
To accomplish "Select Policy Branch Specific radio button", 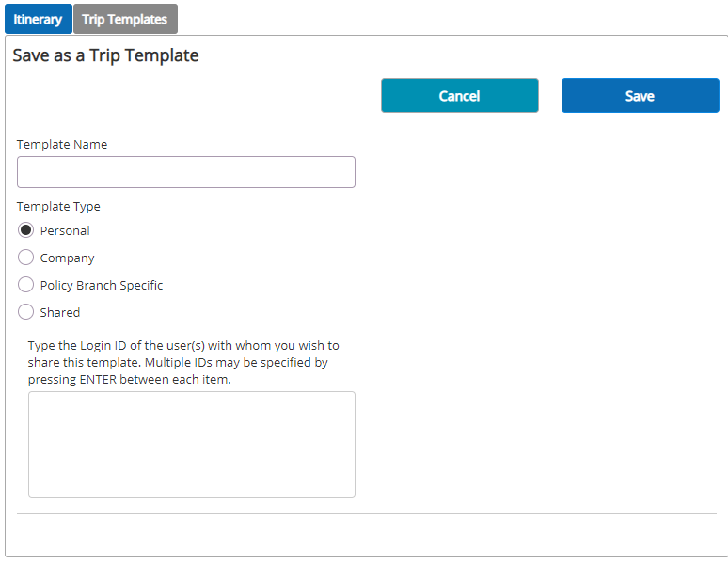I will click(25, 284).
